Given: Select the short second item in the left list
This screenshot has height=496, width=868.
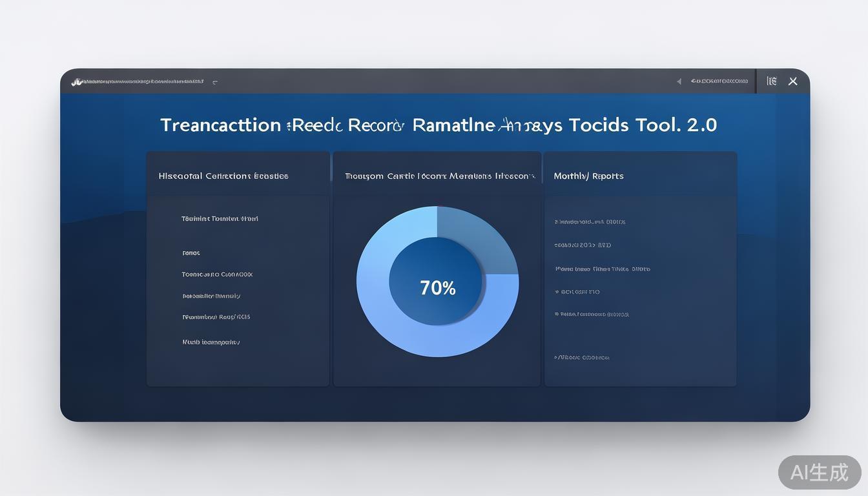Looking at the screenshot, I should (x=191, y=253).
